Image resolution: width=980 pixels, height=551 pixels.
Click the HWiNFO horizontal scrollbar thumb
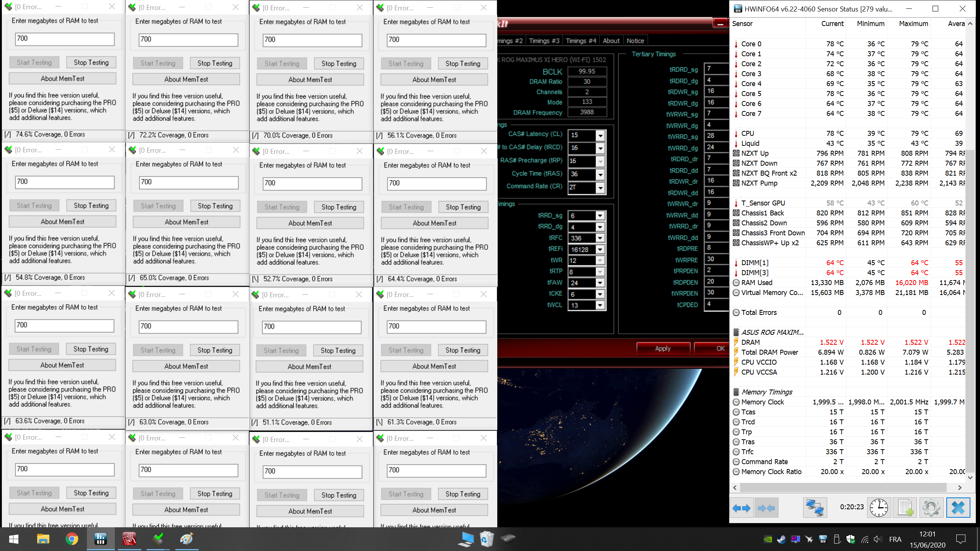tap(843, 487)
